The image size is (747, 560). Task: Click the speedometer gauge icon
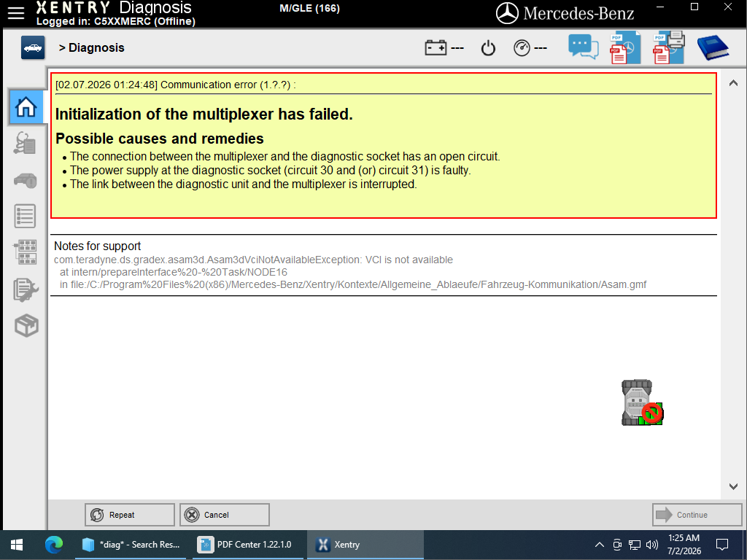pyautogui.click(x=522, y=48)
